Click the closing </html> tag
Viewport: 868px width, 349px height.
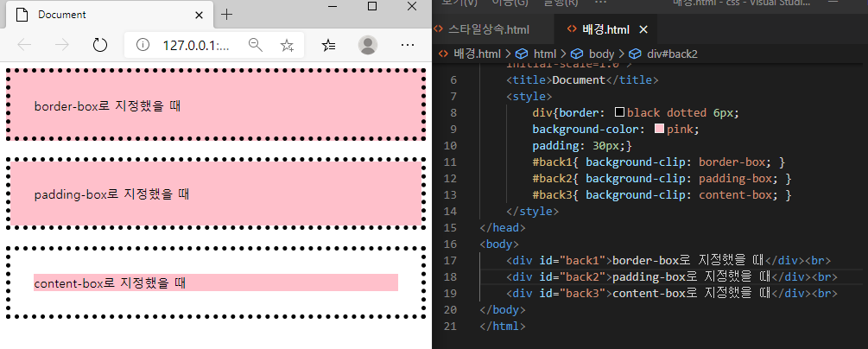(x=502, y=326)
